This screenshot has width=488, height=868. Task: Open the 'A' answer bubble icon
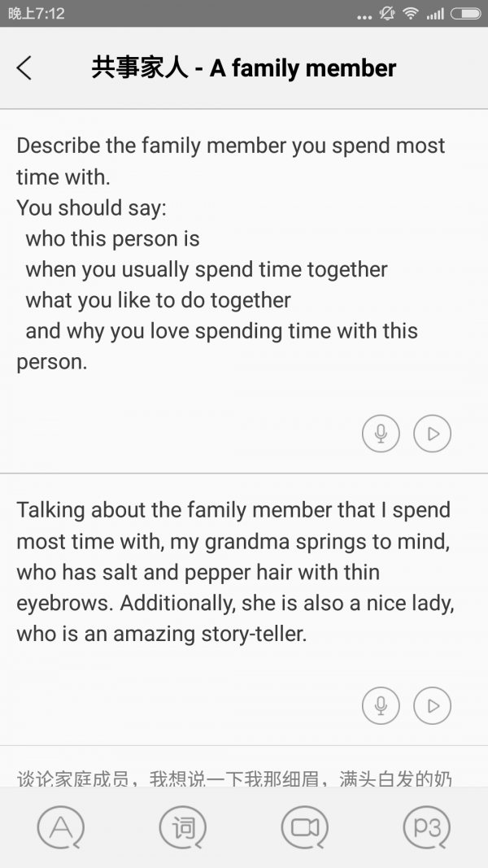[x=61, y=828]
